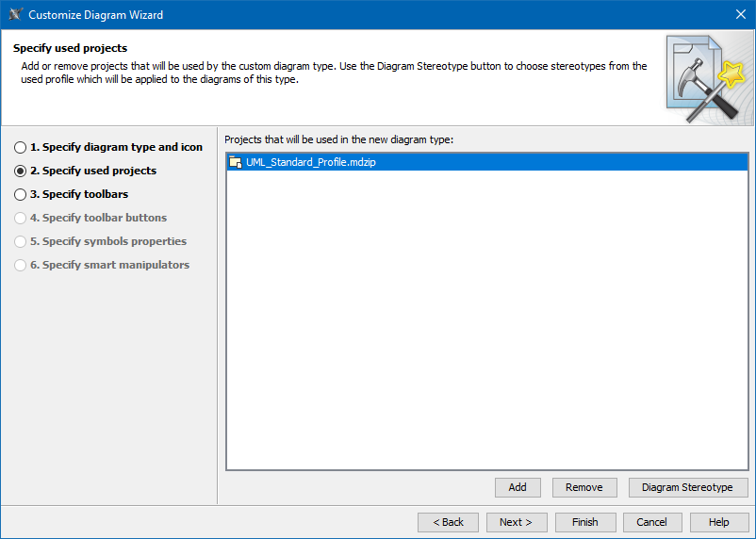756x539 pixels.
Task: Proceed with the Next > button
Action: click(x=516, y=522)
